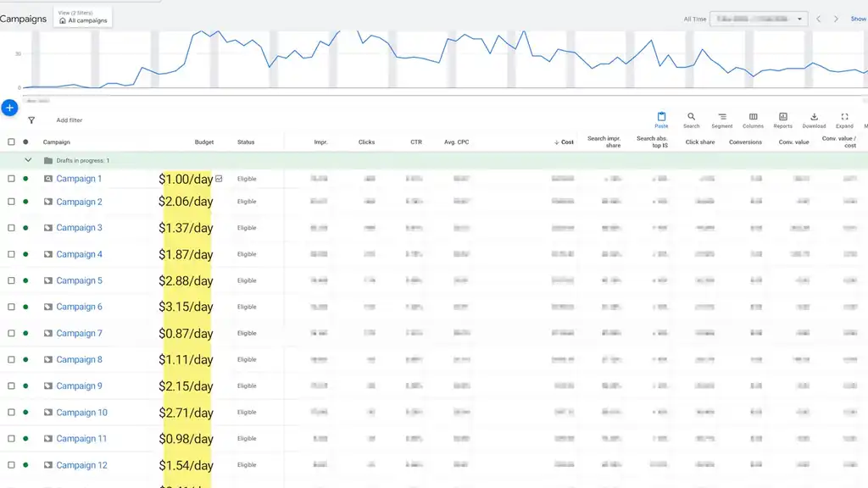Click Campaign 4 green status dot
The image size is (868, 488).
pos(25,254)
